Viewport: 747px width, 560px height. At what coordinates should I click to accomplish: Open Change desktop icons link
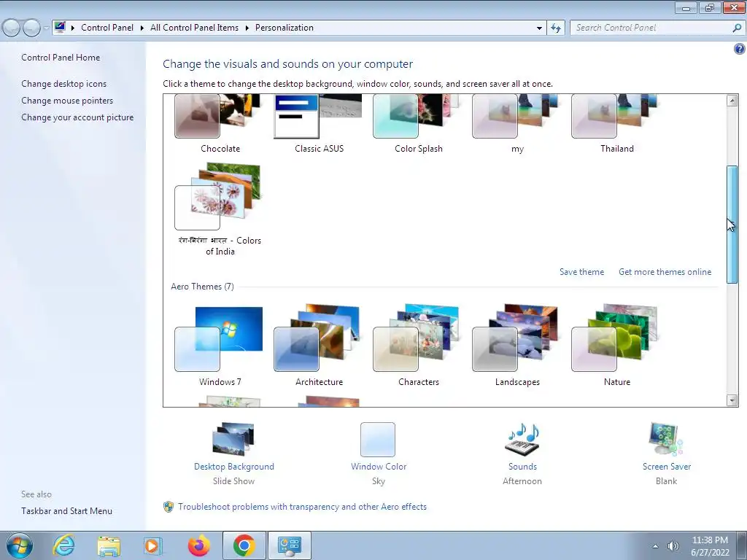[x=64, y=84]
